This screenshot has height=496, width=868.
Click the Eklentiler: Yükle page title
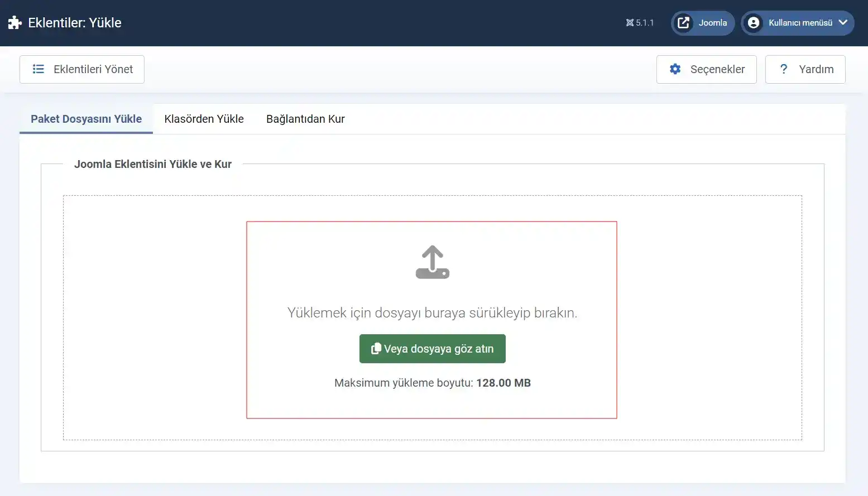pos(75,23)
